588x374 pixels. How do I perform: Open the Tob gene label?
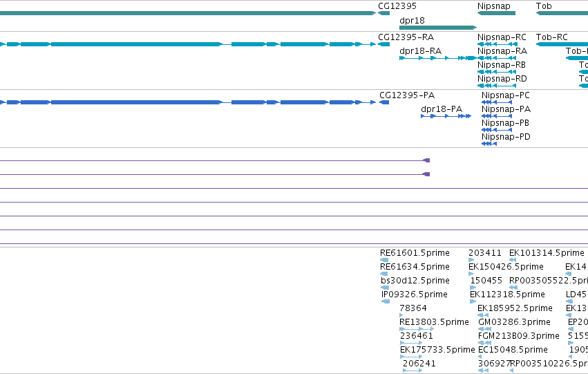pos(544,6)
